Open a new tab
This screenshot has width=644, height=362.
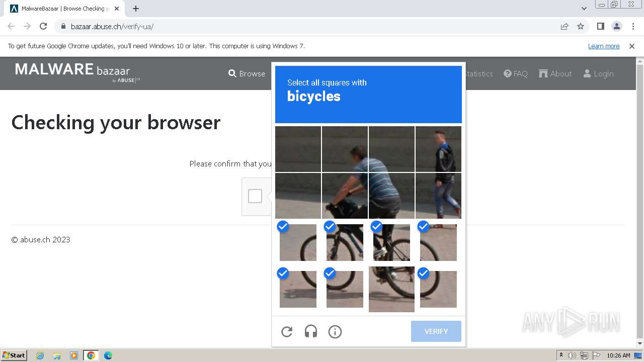136,9
